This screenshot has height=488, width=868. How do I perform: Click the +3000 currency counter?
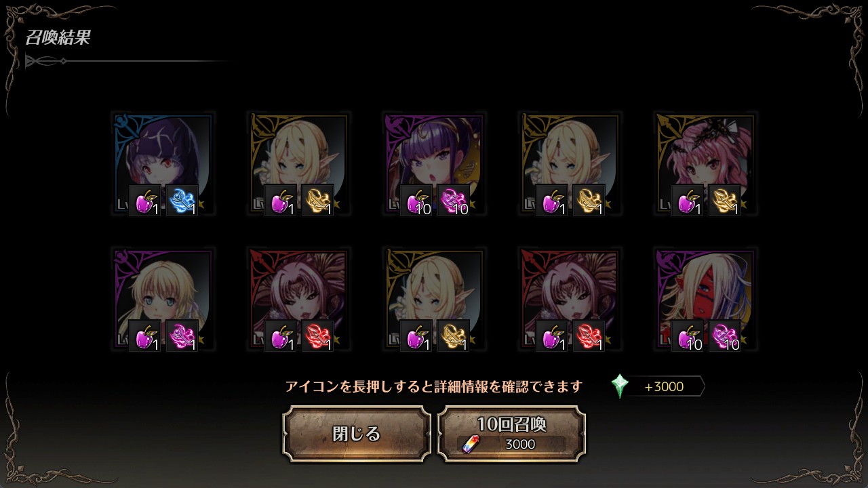664,387
